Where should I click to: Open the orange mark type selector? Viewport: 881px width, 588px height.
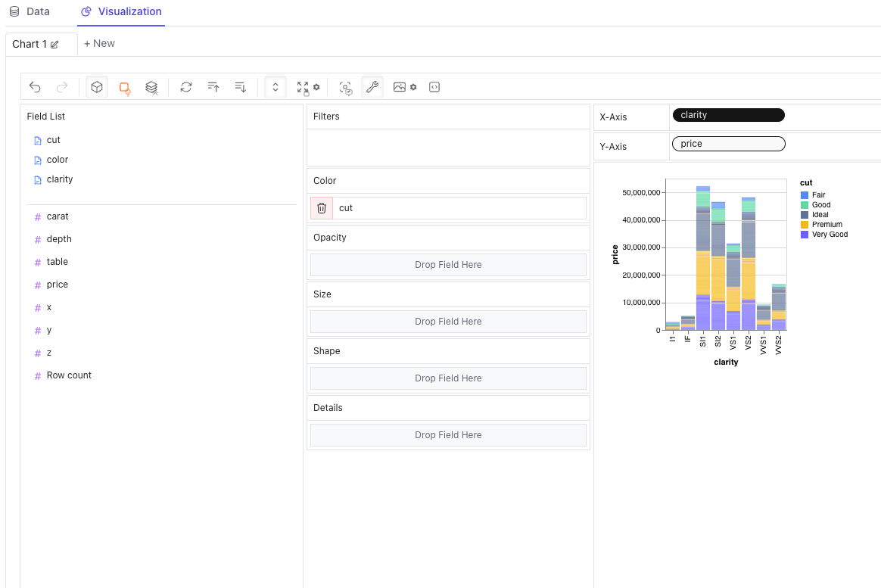125,88
